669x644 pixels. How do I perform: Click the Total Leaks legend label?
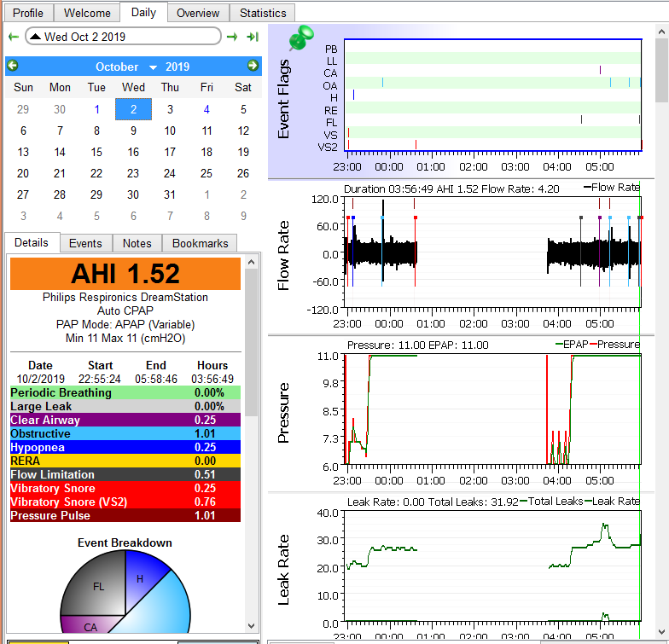point(551,502)
